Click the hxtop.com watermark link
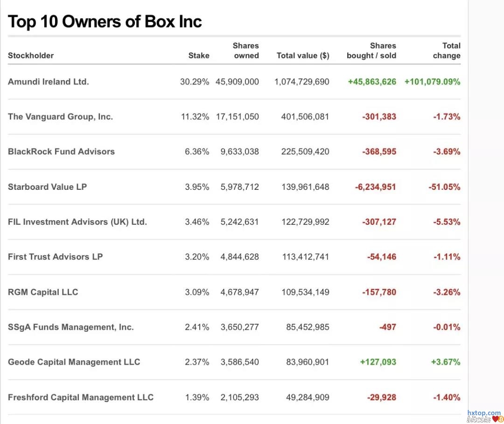This screenshot has height=424, width=504. pyautogui.click(x=484, y=413)
